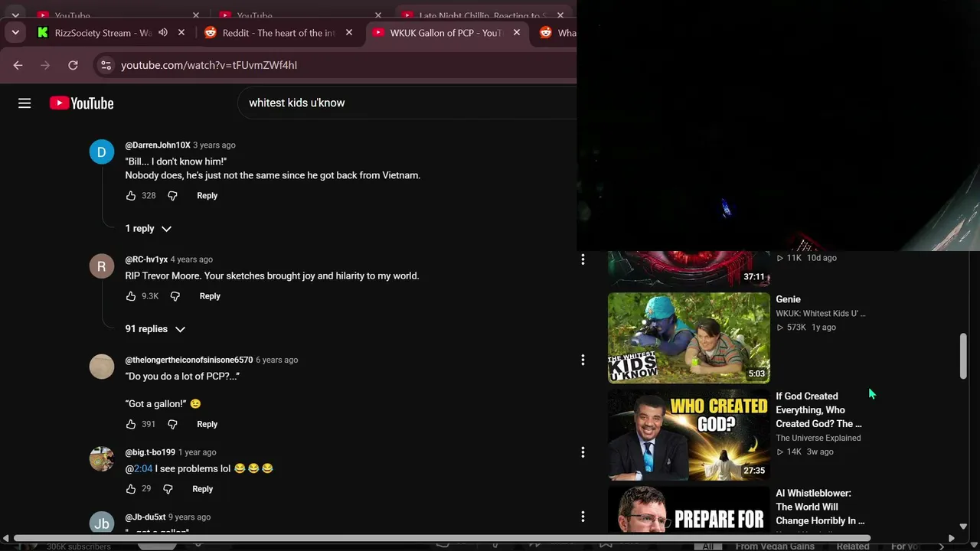Open the recommended video thumbnail lasting 37:11
The image size is (980, 551).
point(689,269)
